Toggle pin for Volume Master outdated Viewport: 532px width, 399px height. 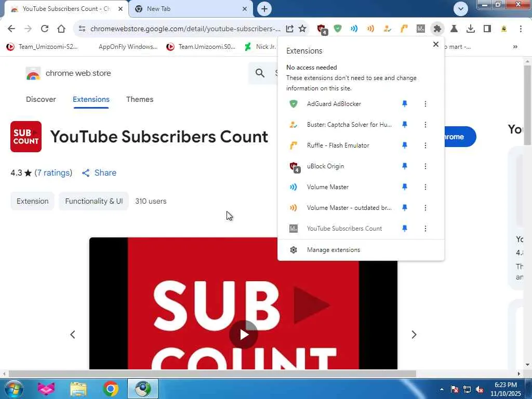click(404, 208)
